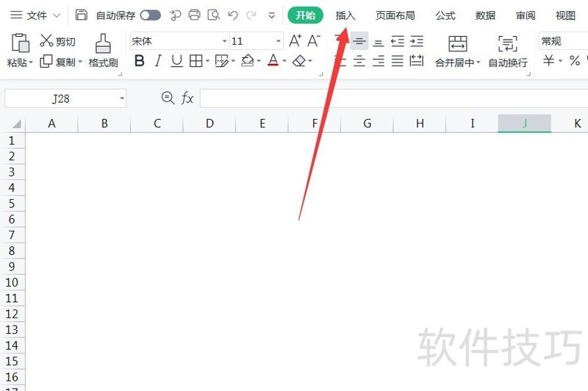588x391 pixels.
Task: Select the 开始 tab
Action: click(305, 15)
